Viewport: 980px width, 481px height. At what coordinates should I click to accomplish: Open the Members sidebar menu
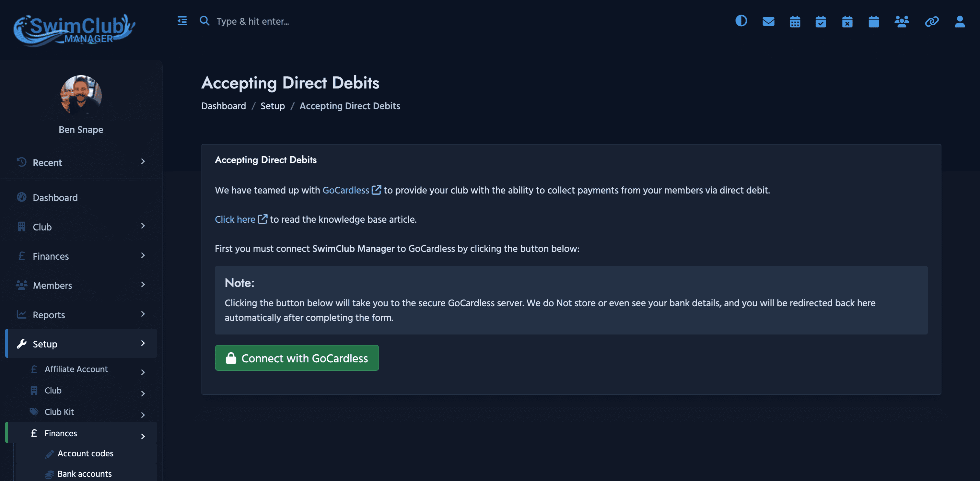81,286
